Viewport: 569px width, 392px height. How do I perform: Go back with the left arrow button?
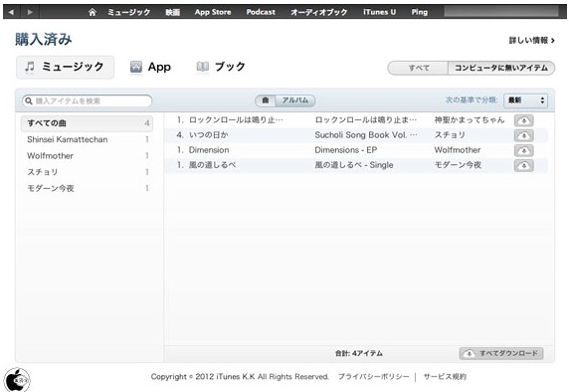tap(11, 12)
